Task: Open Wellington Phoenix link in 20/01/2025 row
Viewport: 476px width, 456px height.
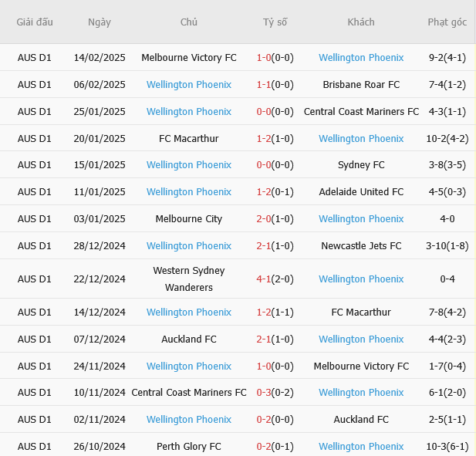Action: coord(361,139)
